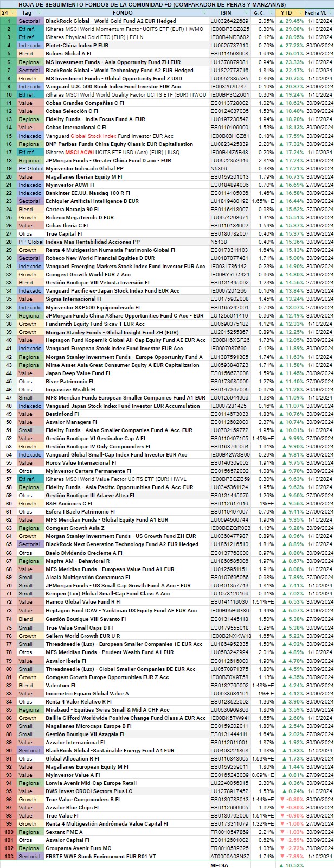This screenshot has height=868, width=334.
Task: Select 'Groupama Avenir Euro MC' fund cell
Action: pyautogui.click(x=126, y=848)
